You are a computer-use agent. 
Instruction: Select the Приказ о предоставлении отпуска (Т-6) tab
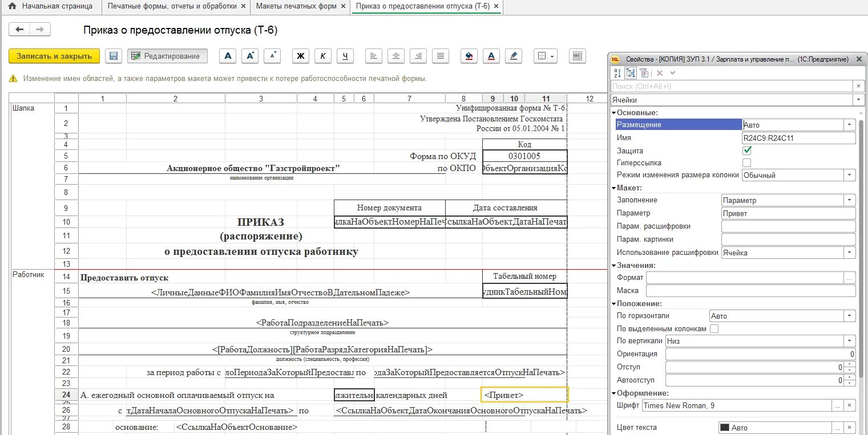pos(422,6)
